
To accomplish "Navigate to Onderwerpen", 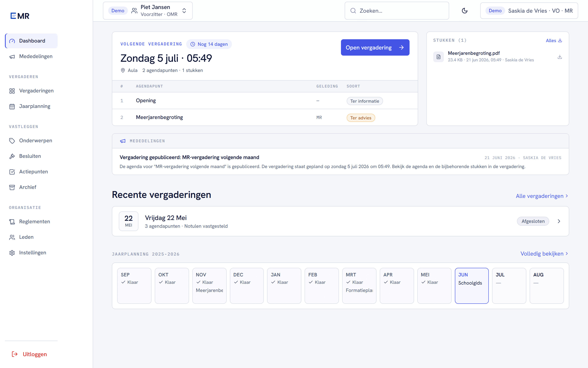I will [x=31, y=141].
